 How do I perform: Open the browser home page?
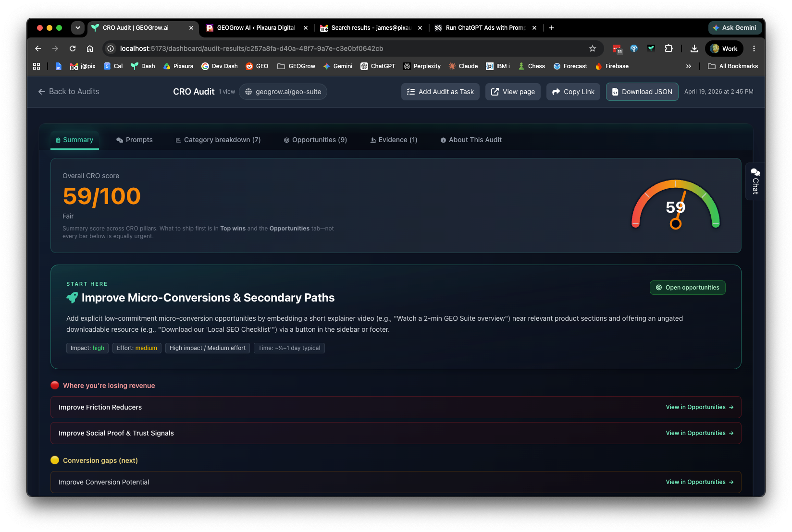click(x=90, y=48)
